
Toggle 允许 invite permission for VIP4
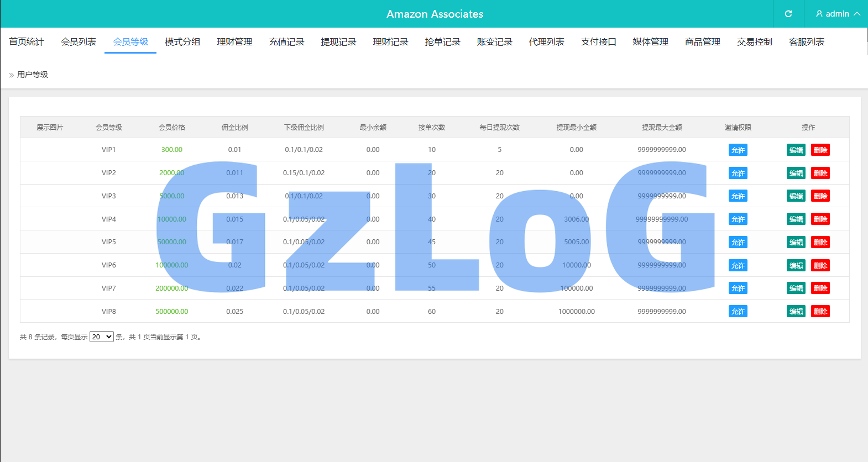[738, 219]
